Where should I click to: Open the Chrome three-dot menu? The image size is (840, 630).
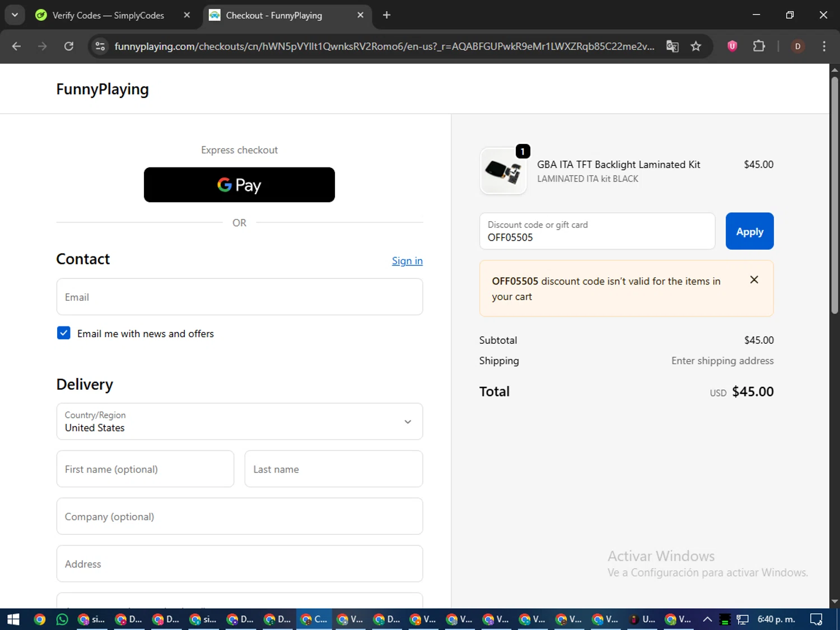pyautogui.click(x=824, y=46)
